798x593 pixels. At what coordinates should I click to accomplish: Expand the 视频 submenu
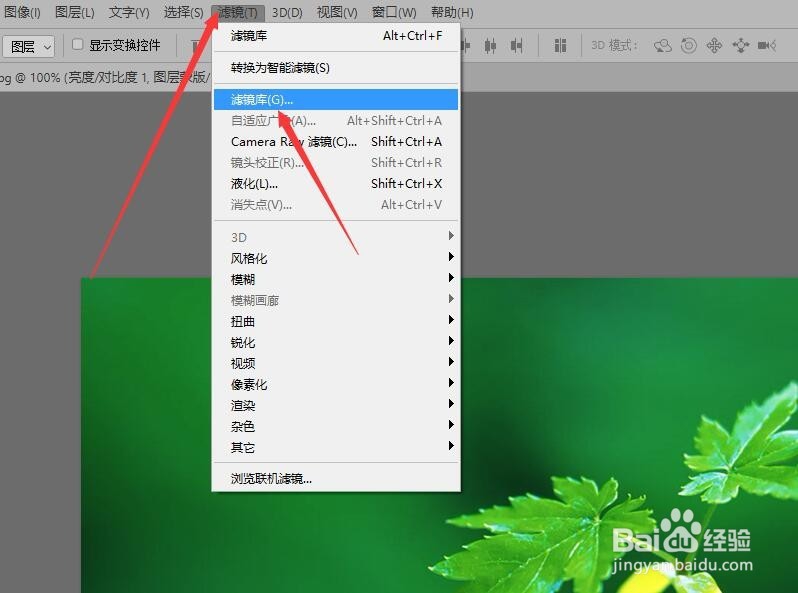pyautogui.click(x=336, y=362)
